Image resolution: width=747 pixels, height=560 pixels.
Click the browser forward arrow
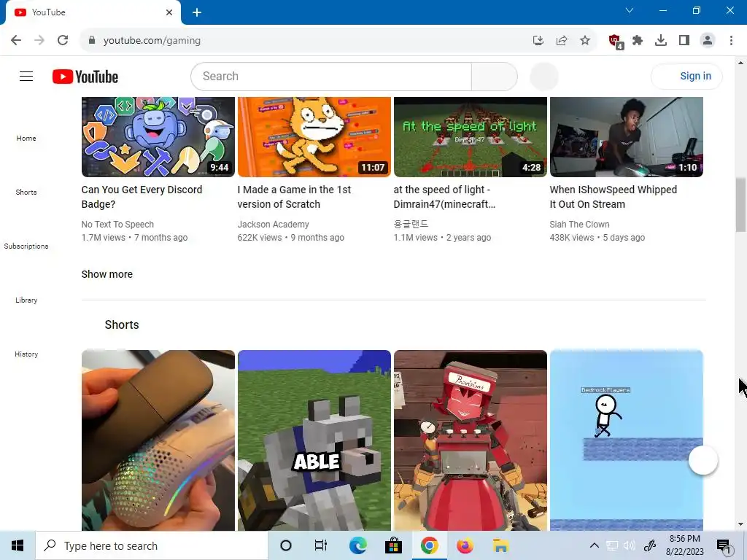click(39, 40)
